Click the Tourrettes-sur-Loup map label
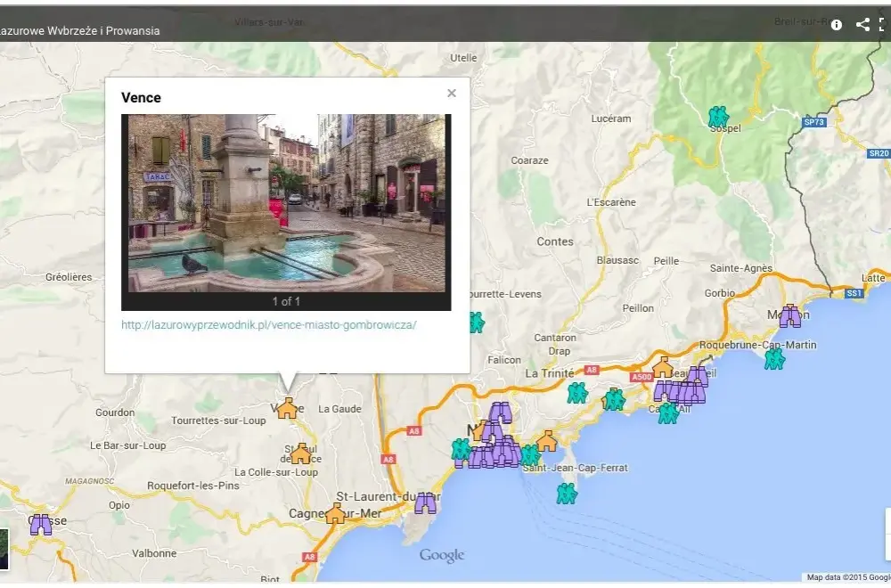This screenshot has width=891, height=588. click(x=219, y=421)
